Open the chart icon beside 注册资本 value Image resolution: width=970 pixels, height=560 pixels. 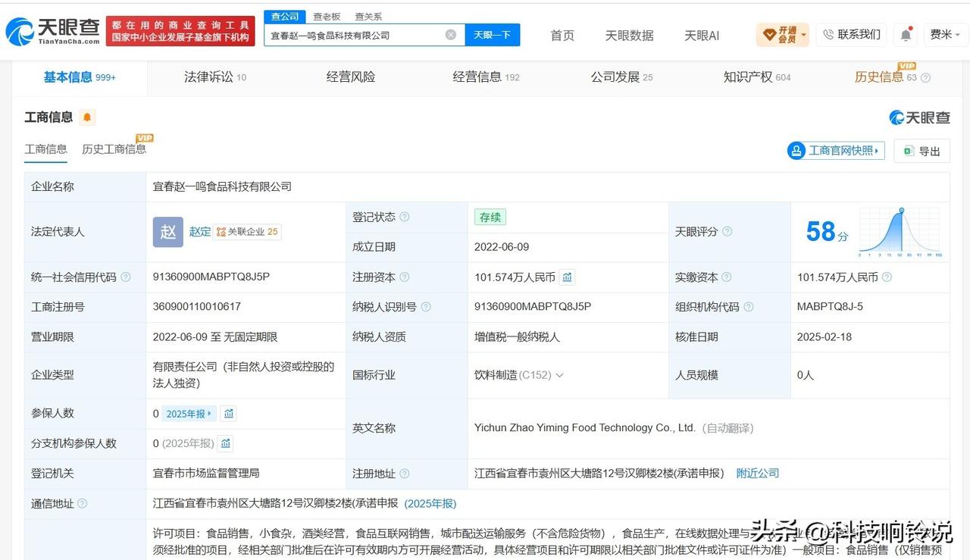click(x=567, y=277)
